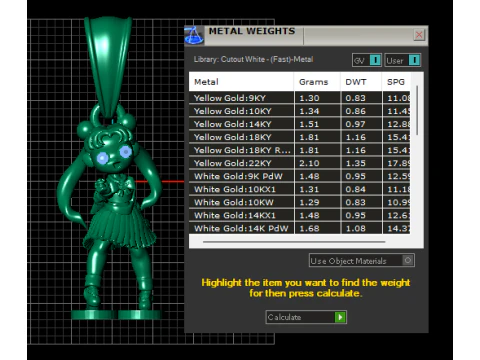Select the White Gold:10KW row

click(300, 202)
